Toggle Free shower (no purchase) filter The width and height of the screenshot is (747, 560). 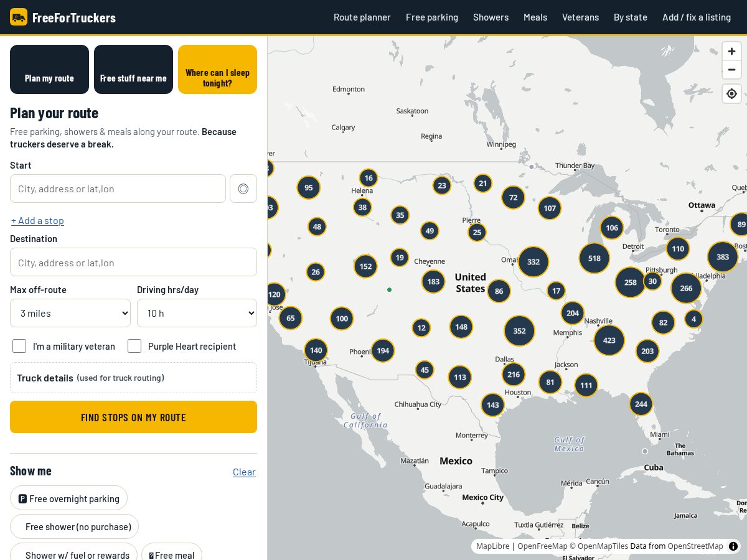pos(74,526)
